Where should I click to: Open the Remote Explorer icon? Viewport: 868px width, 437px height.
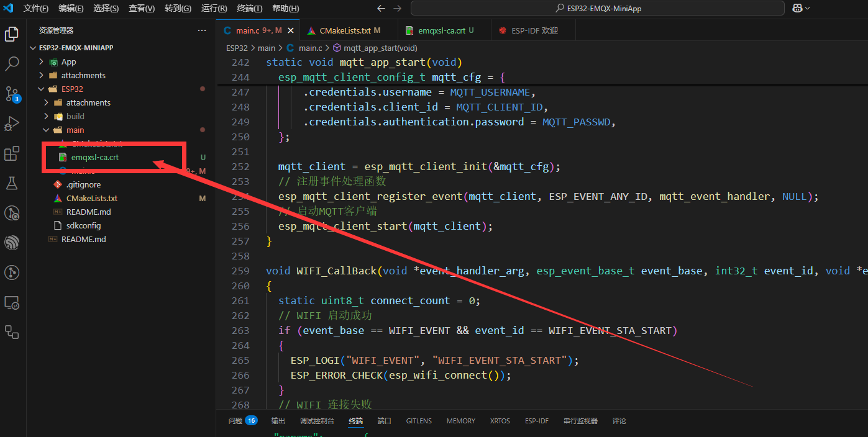click(12, 302)
